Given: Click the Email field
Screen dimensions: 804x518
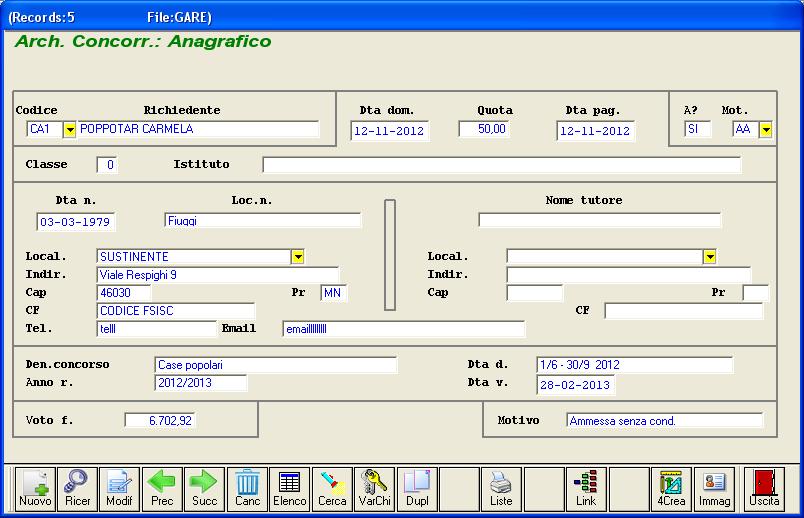Looking at the screenshot, I should (x=404, y=329).
